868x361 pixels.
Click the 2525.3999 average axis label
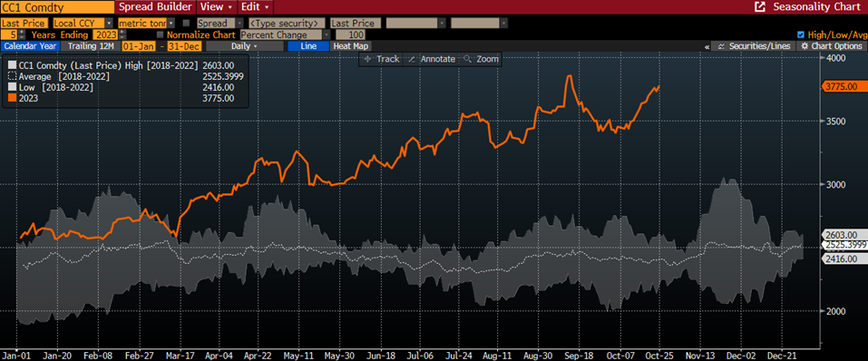pos(845,244)
